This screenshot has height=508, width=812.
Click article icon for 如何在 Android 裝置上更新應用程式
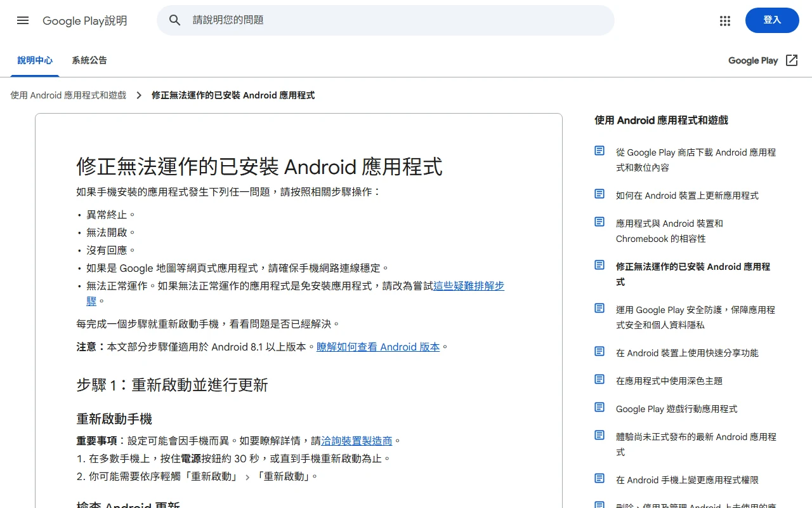click(599, 194)
